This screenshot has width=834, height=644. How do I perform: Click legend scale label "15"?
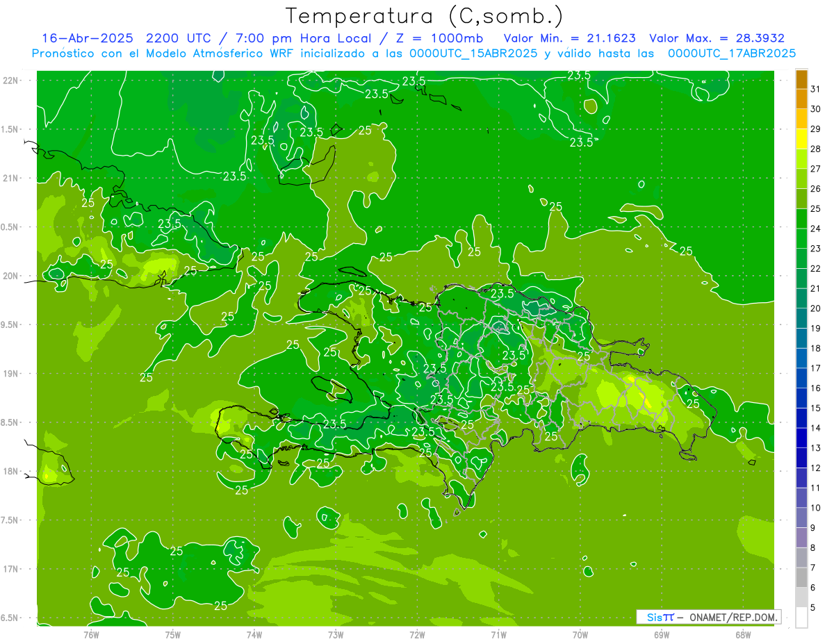click(x=816, y=408)
